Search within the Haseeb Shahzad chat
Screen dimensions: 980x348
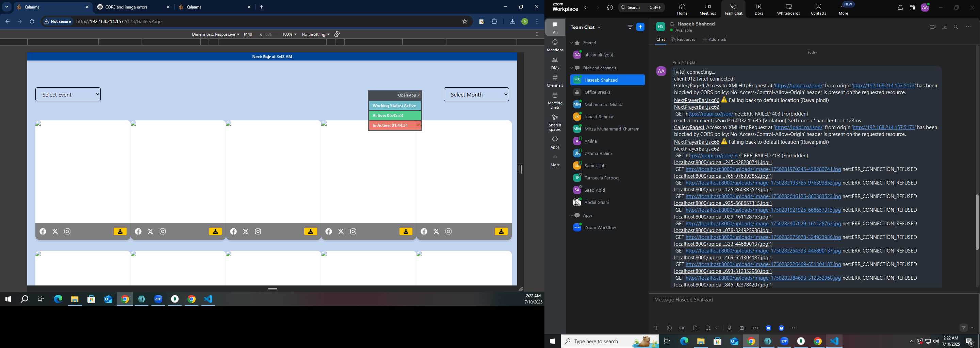[956, 27]
